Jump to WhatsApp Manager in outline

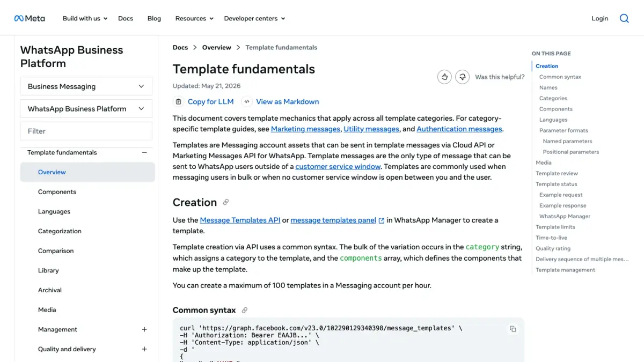click(x=565, y=216)
